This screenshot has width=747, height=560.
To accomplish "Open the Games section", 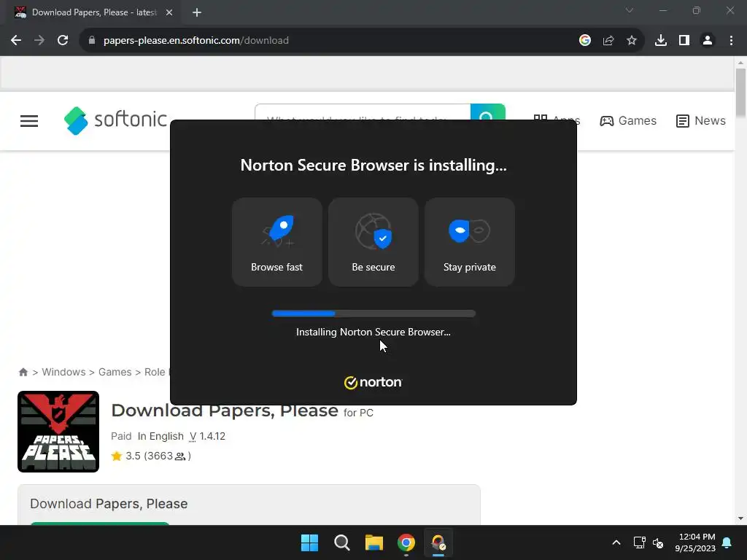I will (628, 121).
